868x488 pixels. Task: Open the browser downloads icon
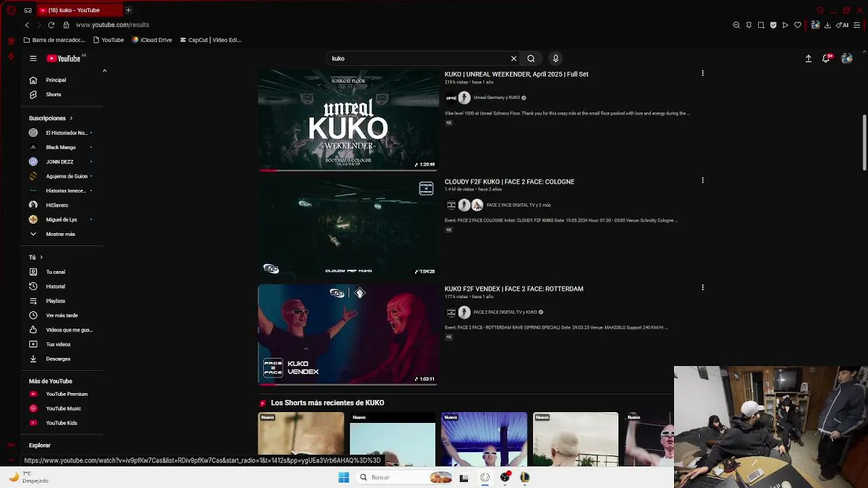point(827,25)
